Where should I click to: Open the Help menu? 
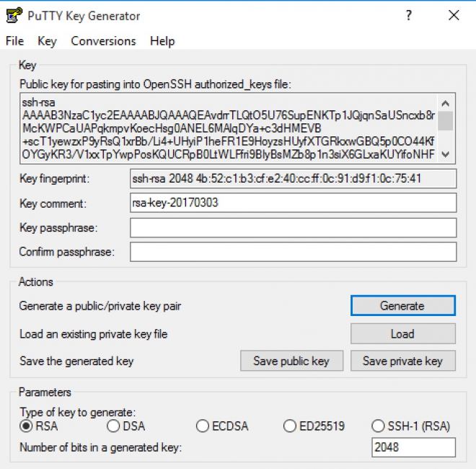pyautogui.click(x=162, y=41)
